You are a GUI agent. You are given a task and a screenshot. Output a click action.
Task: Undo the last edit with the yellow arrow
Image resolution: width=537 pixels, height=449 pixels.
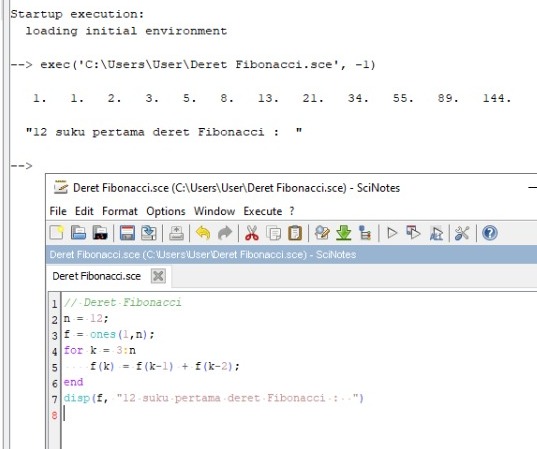click(203, 233)
